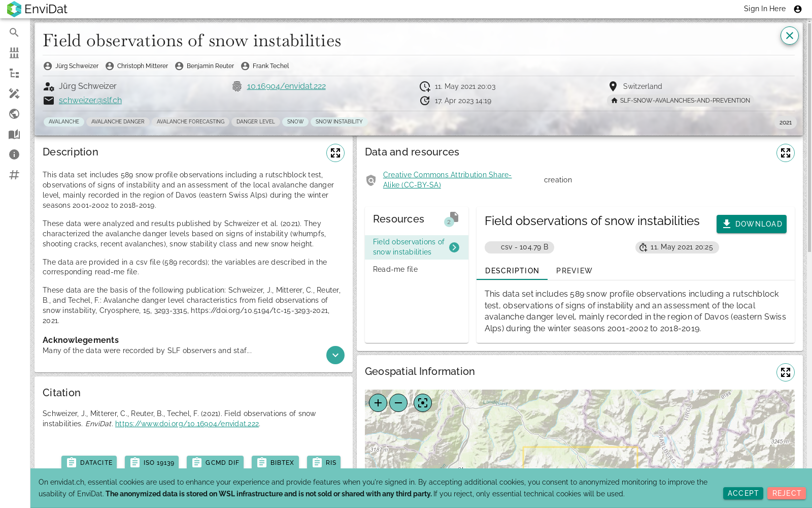Switch to the DESCRIPTION tab
Image resolution: width=812 pixels, height=508 pixels.
click(512, 271)
